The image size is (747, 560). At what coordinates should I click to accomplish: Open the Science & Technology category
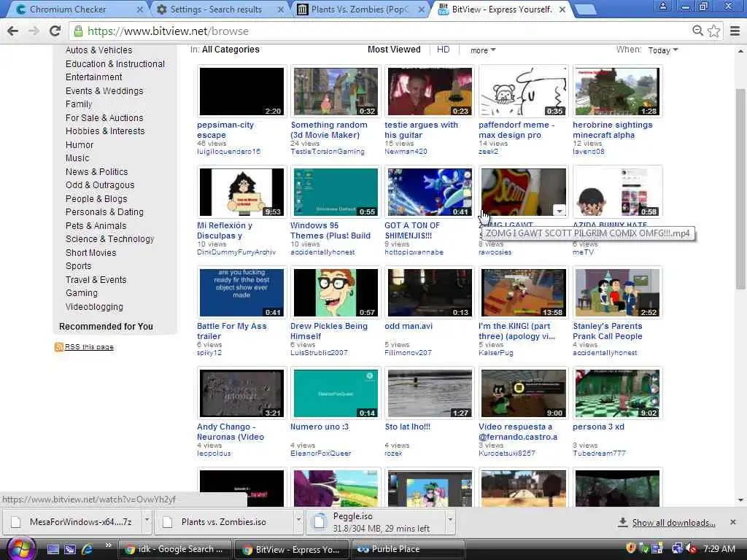click(x=110, y=239)
